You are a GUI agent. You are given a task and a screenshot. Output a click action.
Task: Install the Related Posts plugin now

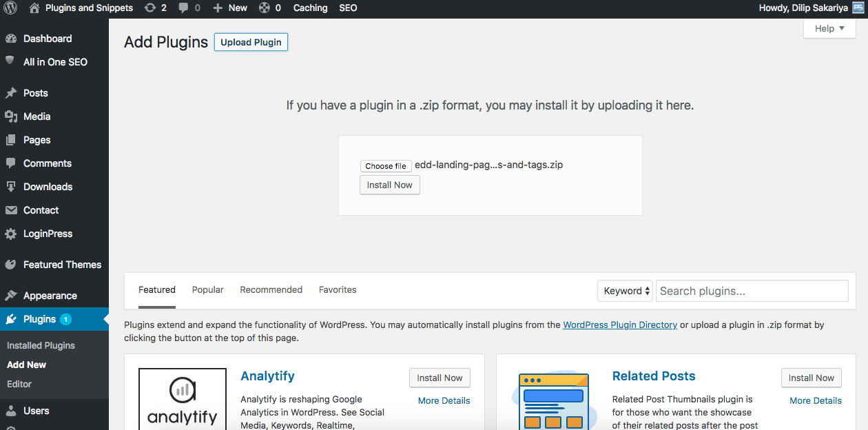coord(812,378)
